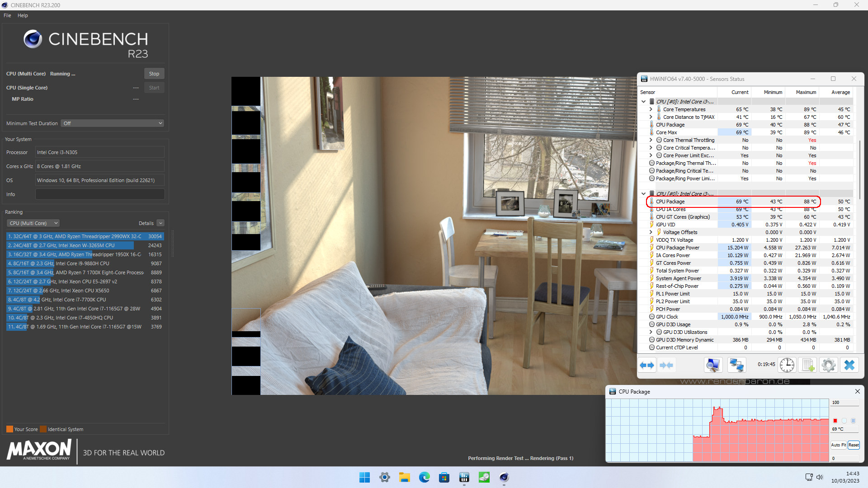This screenshot has width=868, height=488.
Task: Start logging with HWiNFO log file icon
Action: [x=808, y=365]
